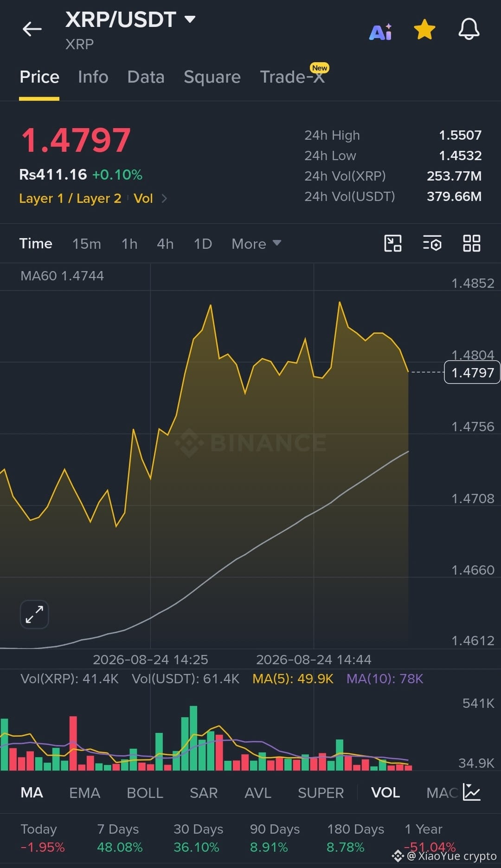
Task: Open the AI assistant icon
Action: click(380, 32)
